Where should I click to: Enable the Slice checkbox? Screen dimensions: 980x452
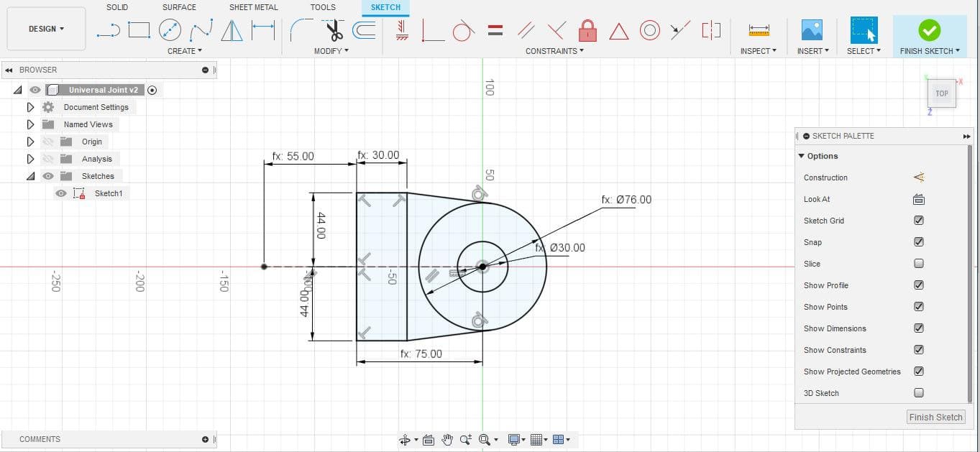pos(918,264)
